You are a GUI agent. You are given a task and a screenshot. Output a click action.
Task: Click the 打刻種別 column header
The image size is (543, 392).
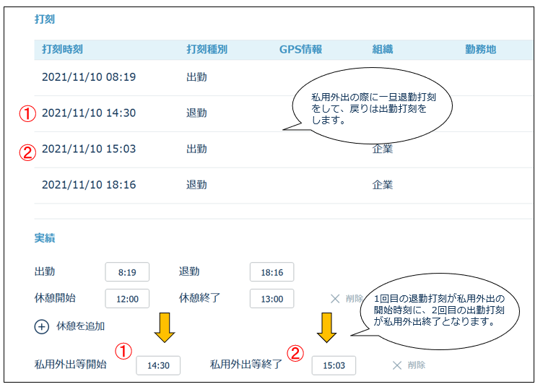tap(207, 49)
